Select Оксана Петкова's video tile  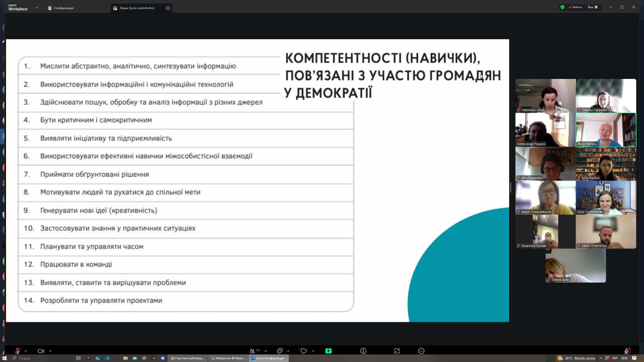pyautogui.click(x=606, y=96)
